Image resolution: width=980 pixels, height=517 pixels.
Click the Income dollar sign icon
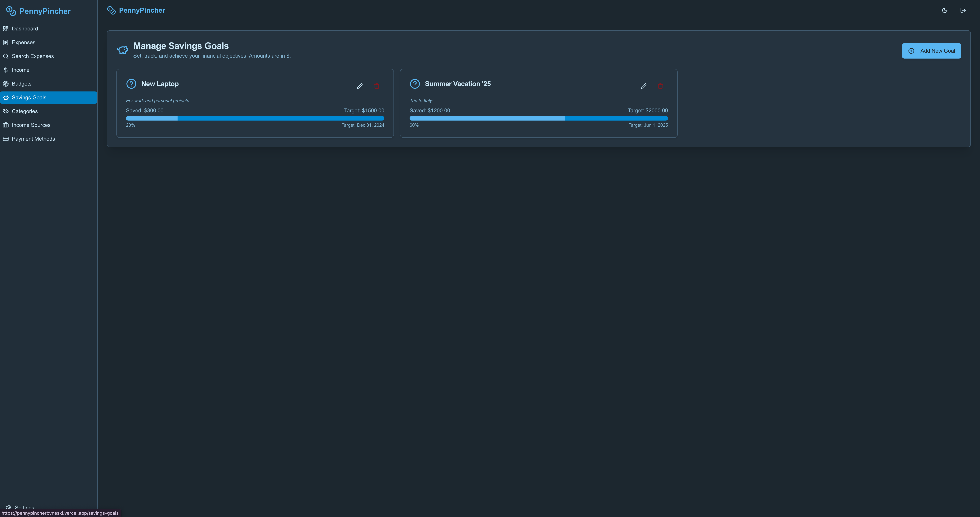click(x=6, y=70)
